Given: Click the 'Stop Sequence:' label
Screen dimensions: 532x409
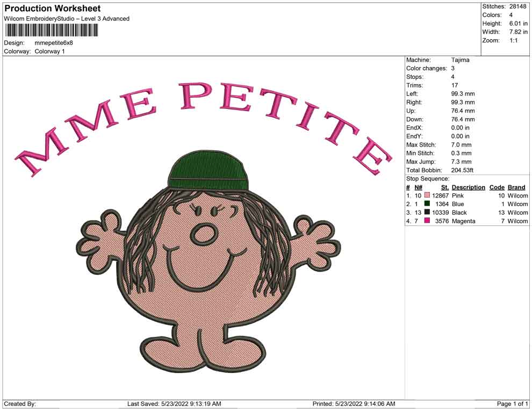Looking at the screenshot, I should coord(428,179).
